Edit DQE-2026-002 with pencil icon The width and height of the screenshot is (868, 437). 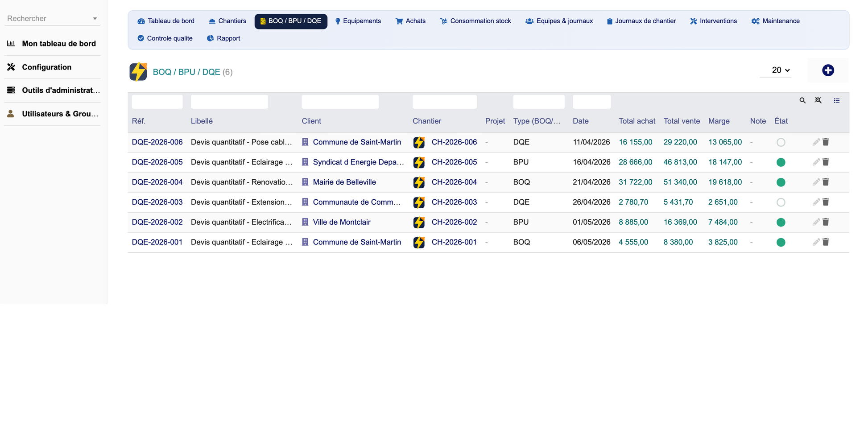816,223
